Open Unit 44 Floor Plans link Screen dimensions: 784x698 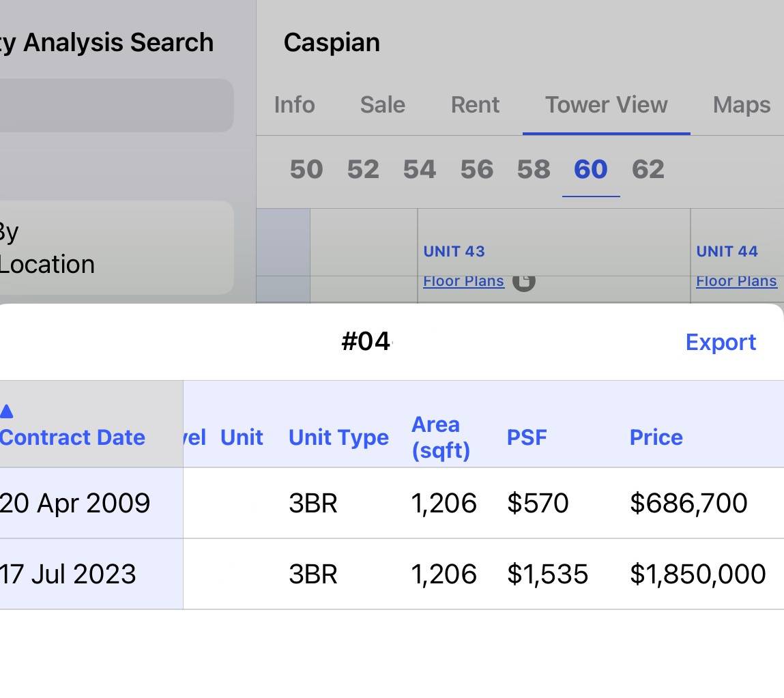point(736,281)
